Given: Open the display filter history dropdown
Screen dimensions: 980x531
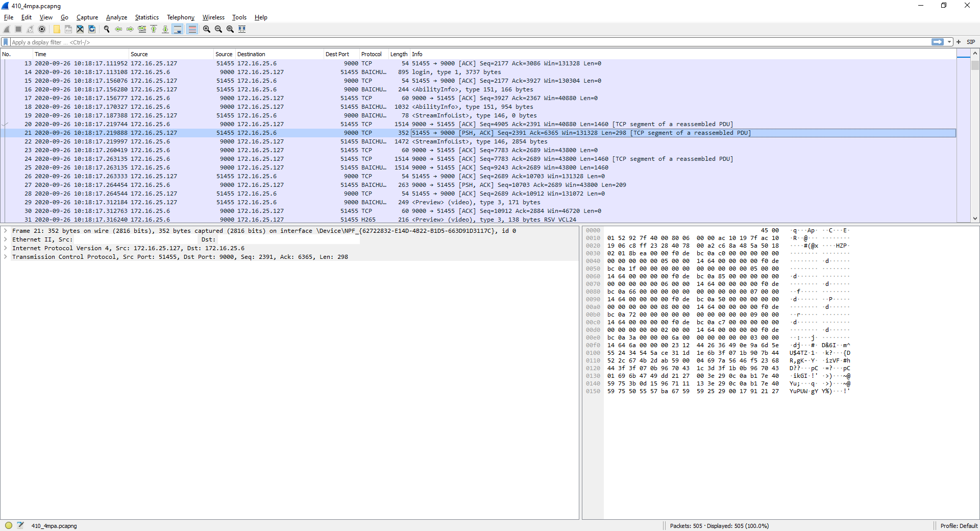Looking at the screenshot, I should 949,42.
